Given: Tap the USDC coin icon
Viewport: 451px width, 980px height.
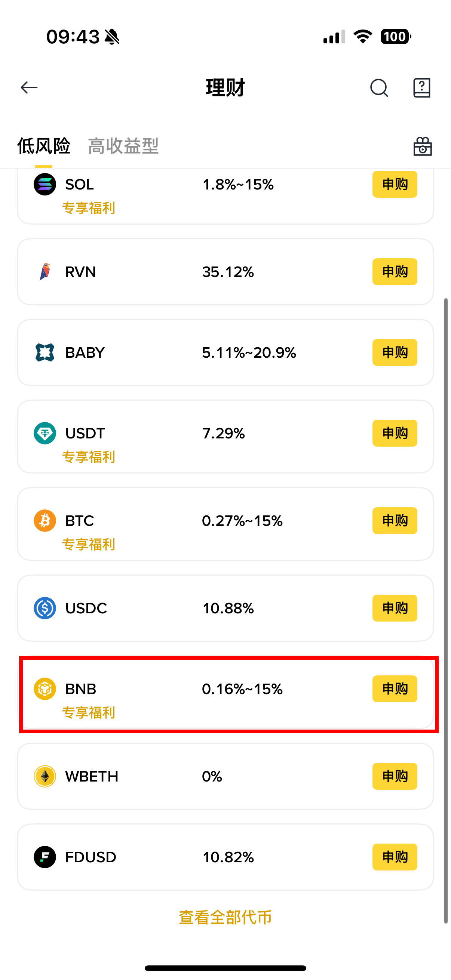Looking at the screenshot, I should click(x=45, y=608).
